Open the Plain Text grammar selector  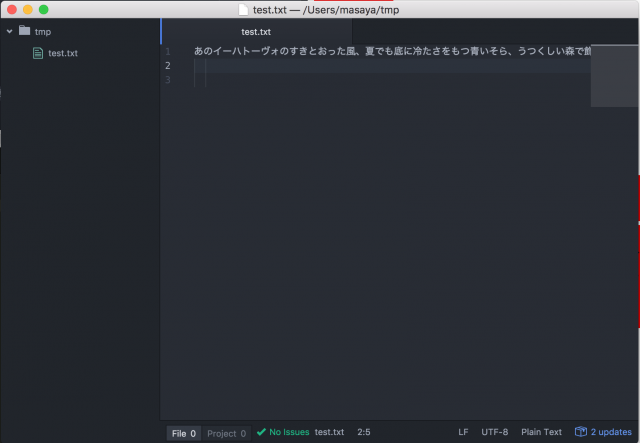541,432
